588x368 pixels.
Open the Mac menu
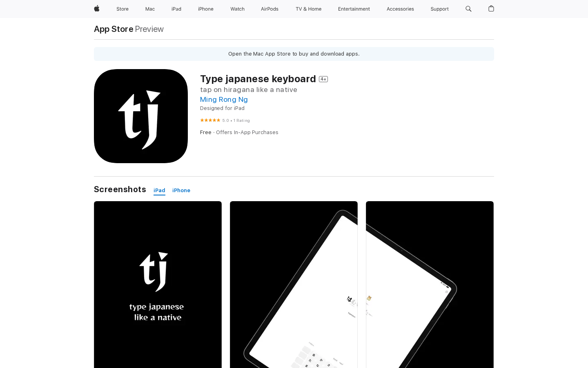(150, 9)
